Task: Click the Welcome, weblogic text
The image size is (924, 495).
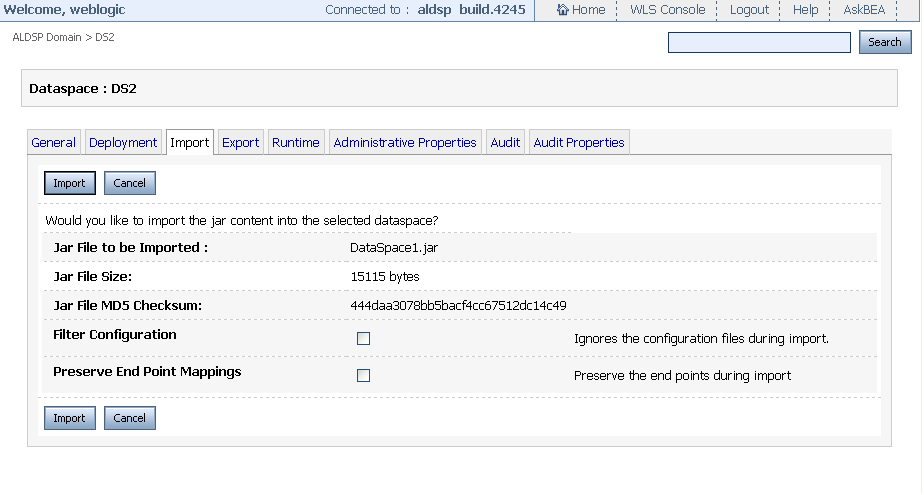Action: [x=64, y=9]
